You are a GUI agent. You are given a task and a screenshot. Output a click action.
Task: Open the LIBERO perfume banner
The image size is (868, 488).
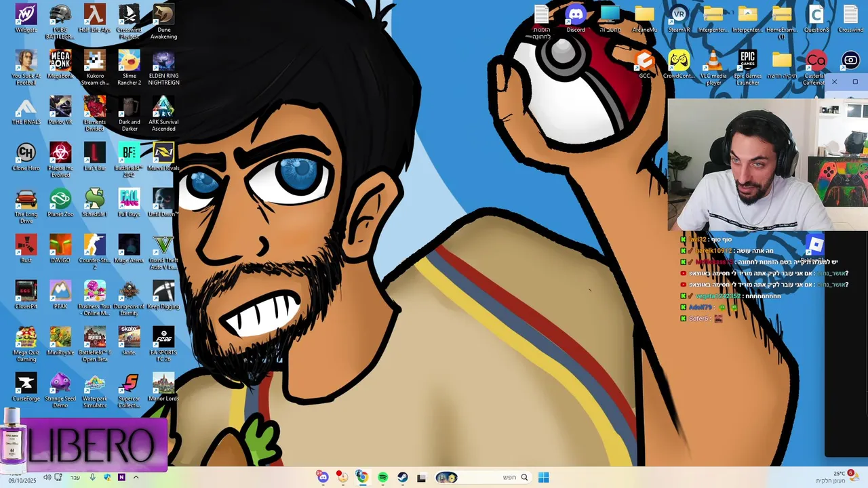pos(84,444)
